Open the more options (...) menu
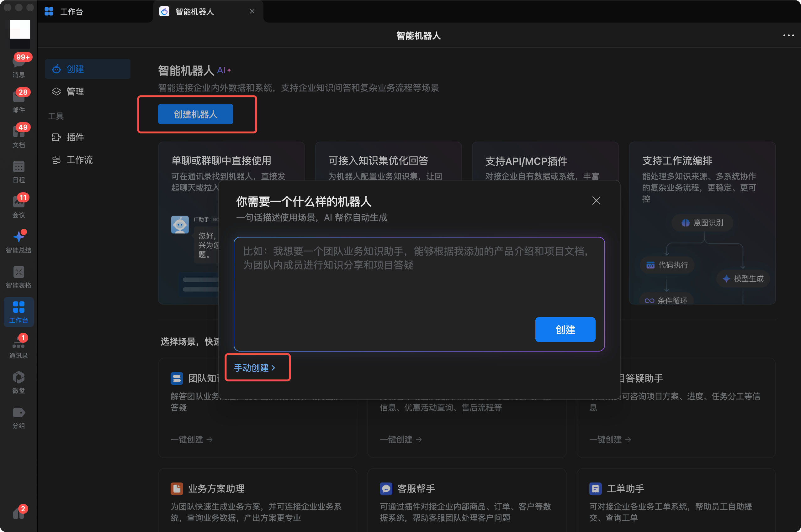The height and width of the screenshot is (532, 801). pos(788,35)
